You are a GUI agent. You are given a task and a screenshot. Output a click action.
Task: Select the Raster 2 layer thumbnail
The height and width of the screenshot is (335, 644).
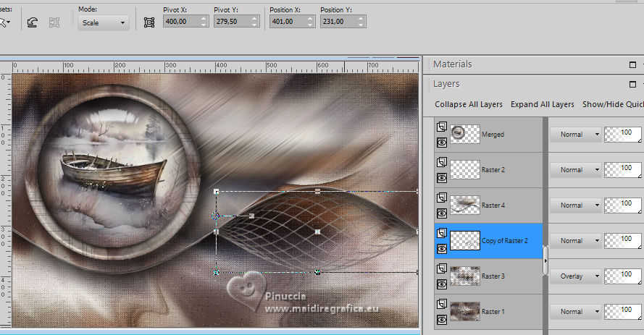click(x=465, y=170)
